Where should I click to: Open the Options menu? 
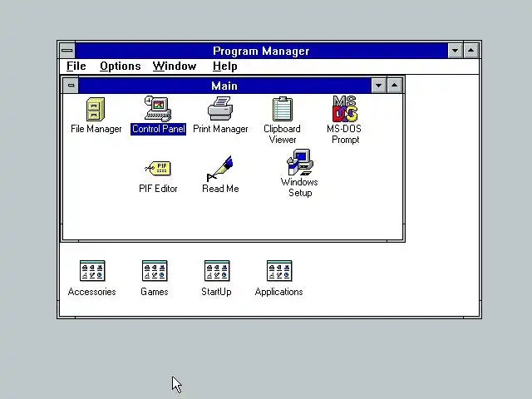(120, 66)
